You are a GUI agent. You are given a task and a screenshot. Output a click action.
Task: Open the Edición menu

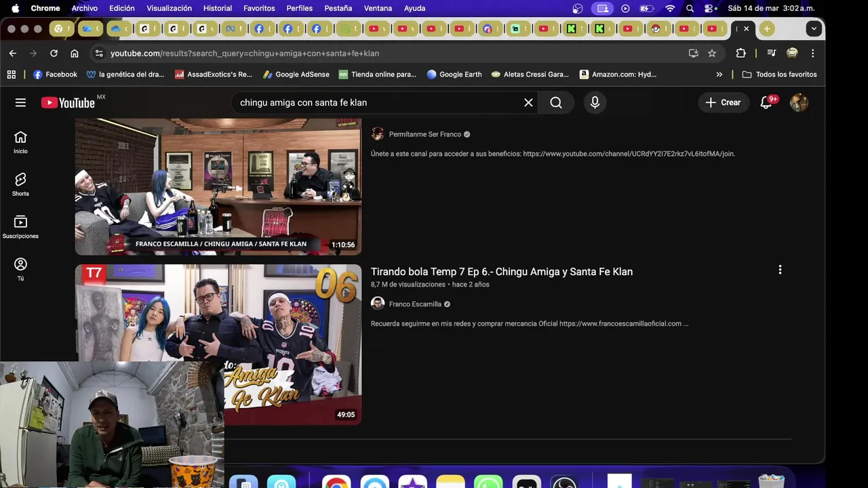pyautogui.click(x=122, y=8)
